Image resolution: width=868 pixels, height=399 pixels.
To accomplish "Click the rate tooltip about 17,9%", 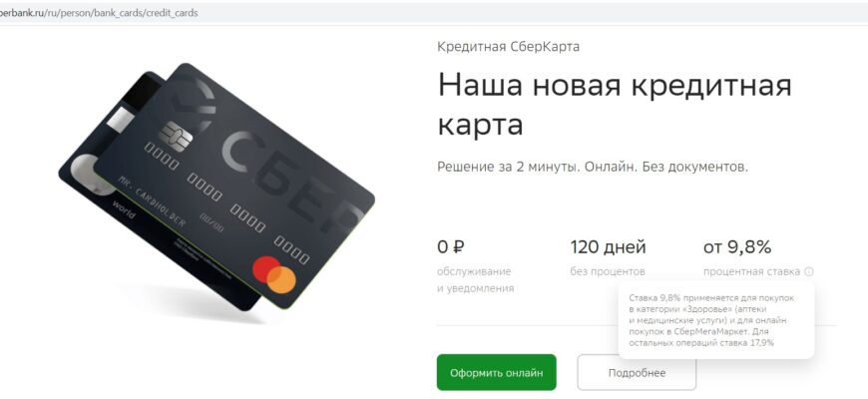I will coord(716,320).
